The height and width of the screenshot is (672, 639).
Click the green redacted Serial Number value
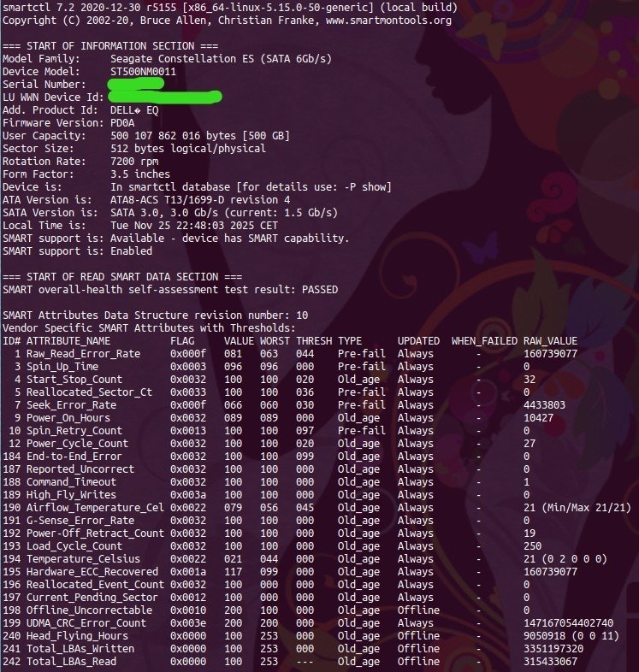pos(141,85)
